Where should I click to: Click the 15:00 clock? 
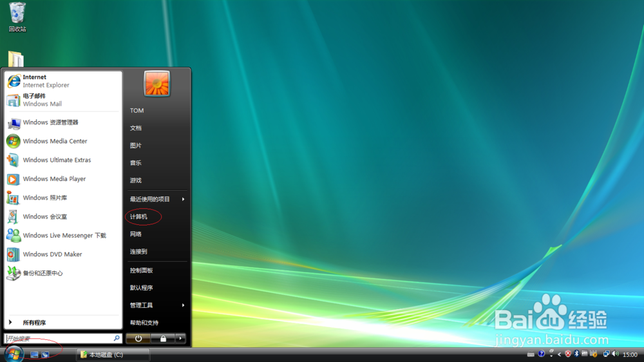point(630,354)
